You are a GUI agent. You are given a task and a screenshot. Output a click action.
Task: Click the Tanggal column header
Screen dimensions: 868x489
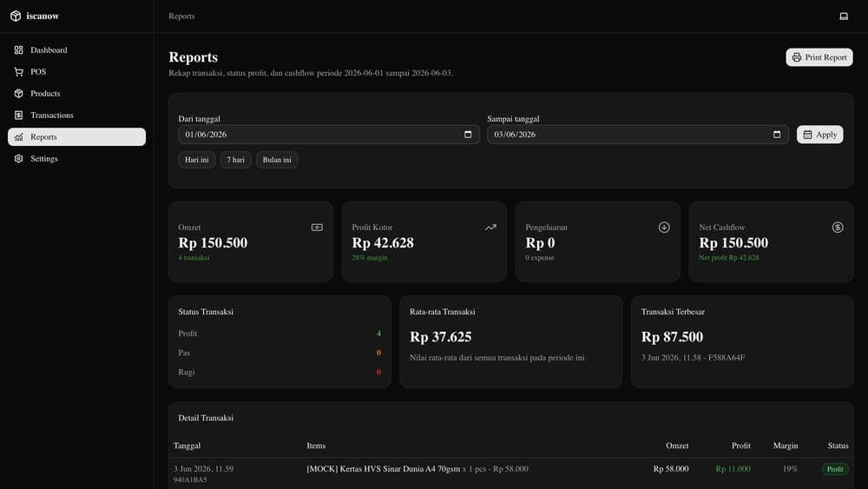pyautogui.click(x=187, y=446)
